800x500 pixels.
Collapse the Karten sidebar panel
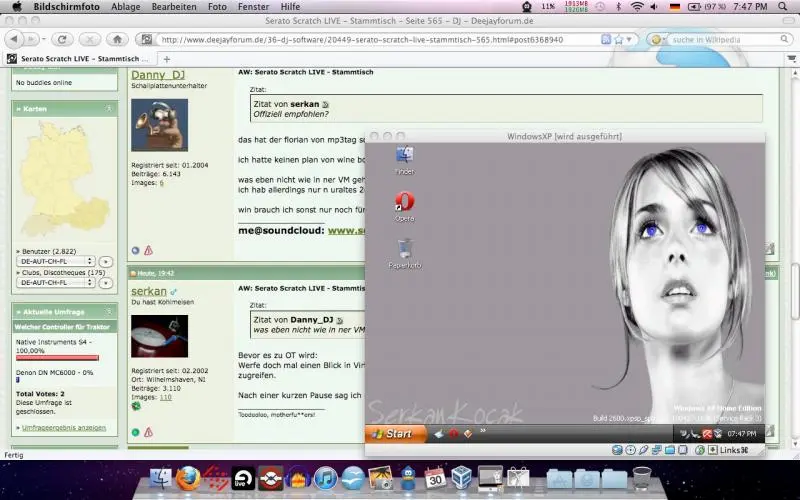click(x=108, y=108)
